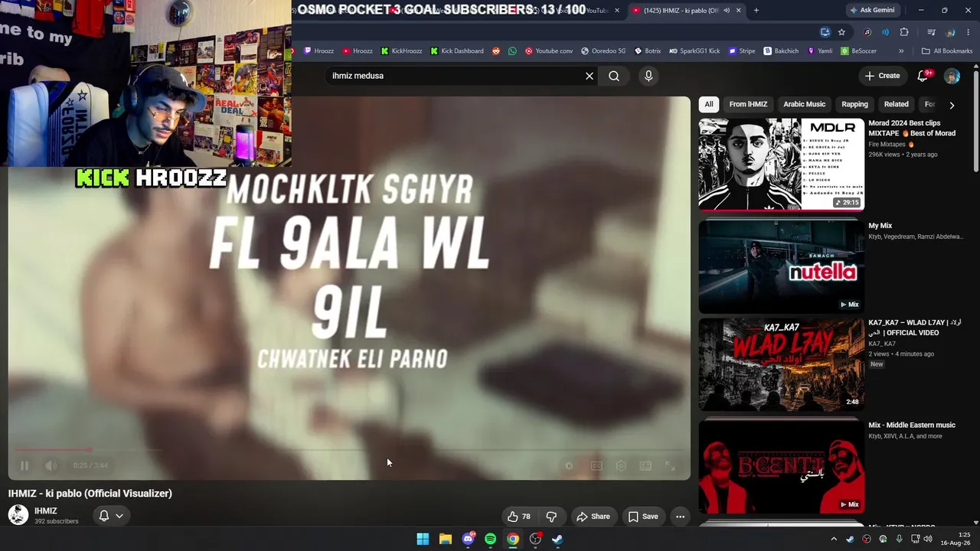
Task: Open the Windows Start menu
Action: click(x=423, y=539)
